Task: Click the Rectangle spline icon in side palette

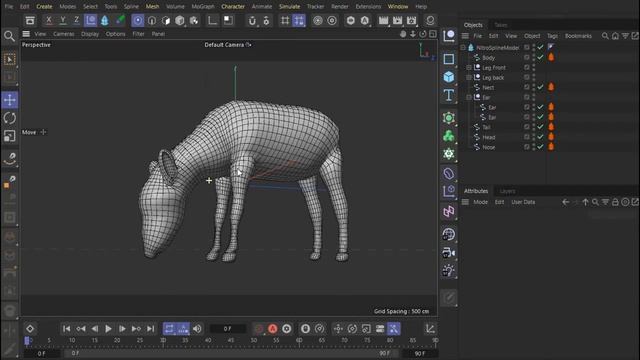Action: click(x=449, y=59)
